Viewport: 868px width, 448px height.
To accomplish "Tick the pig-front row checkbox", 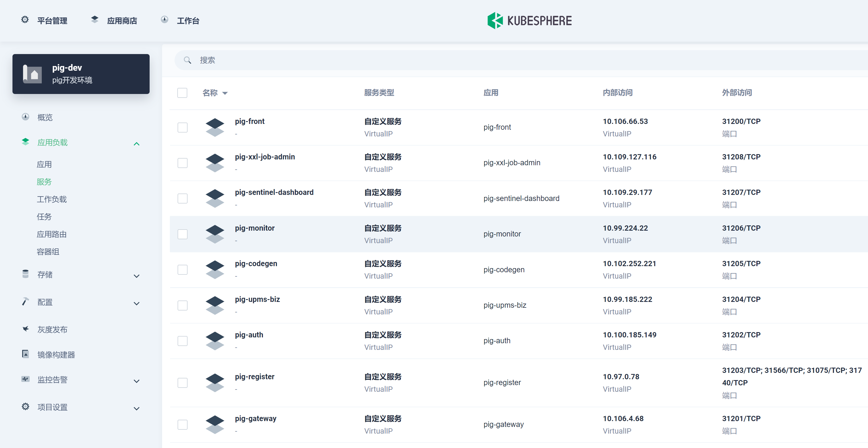I will tap(182, 128).
